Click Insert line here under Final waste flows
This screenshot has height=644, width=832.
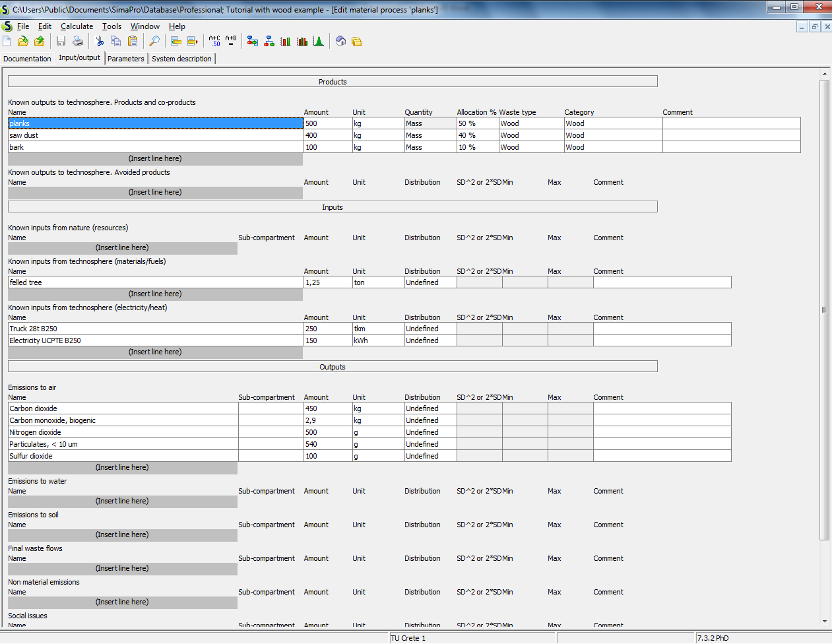(x=122, y=569)
